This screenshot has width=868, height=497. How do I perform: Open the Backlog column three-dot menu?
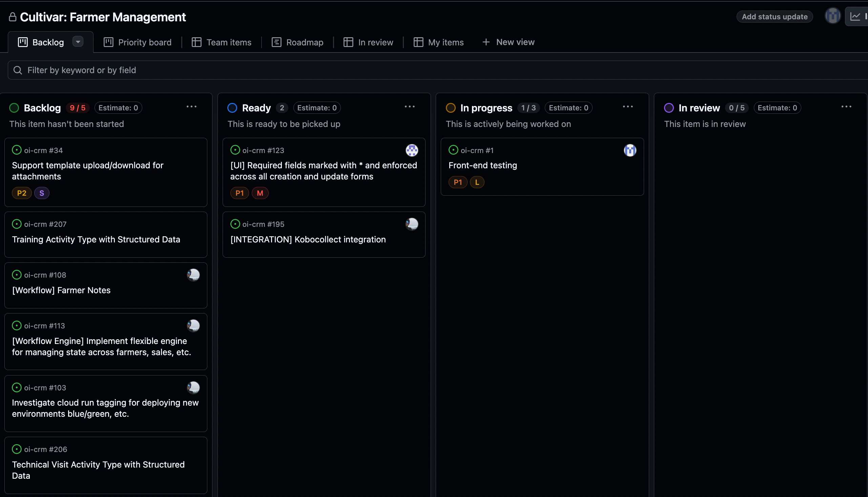191,107
